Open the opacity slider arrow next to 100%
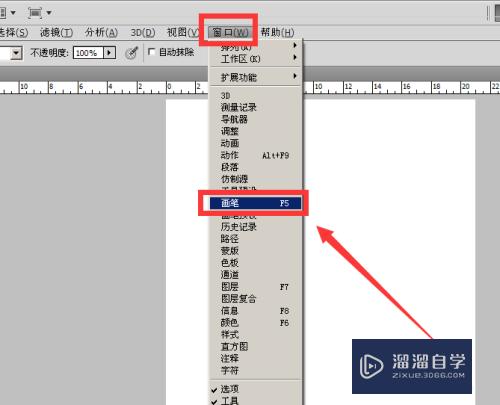500x405 pixels. (109, 53)
